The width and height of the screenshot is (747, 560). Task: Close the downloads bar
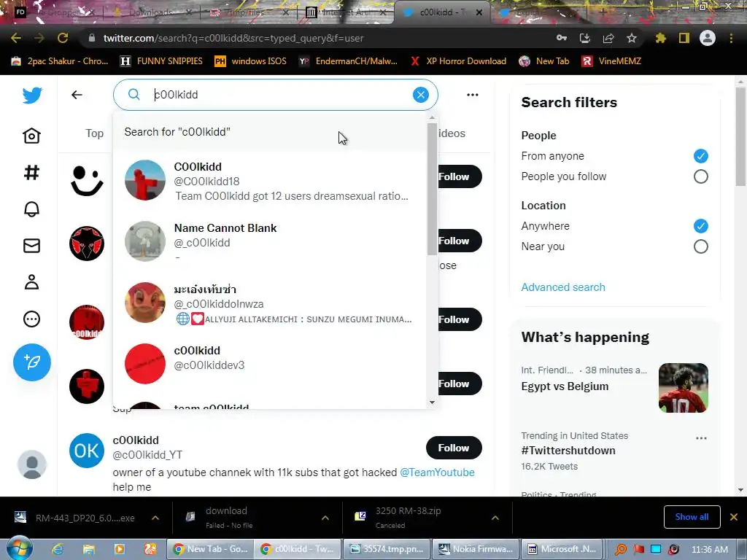click(x=734, y=517)
